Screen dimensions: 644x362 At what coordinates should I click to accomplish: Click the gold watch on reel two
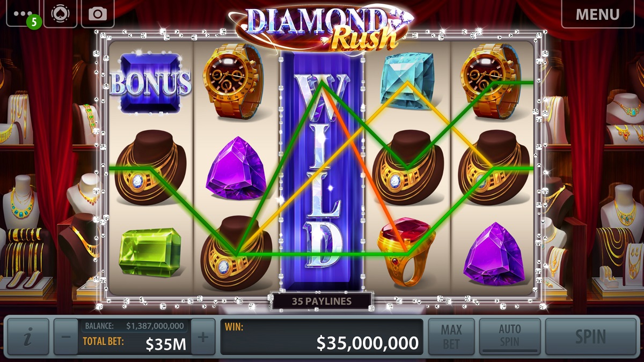pyautogui.click(x=236, y=80)
